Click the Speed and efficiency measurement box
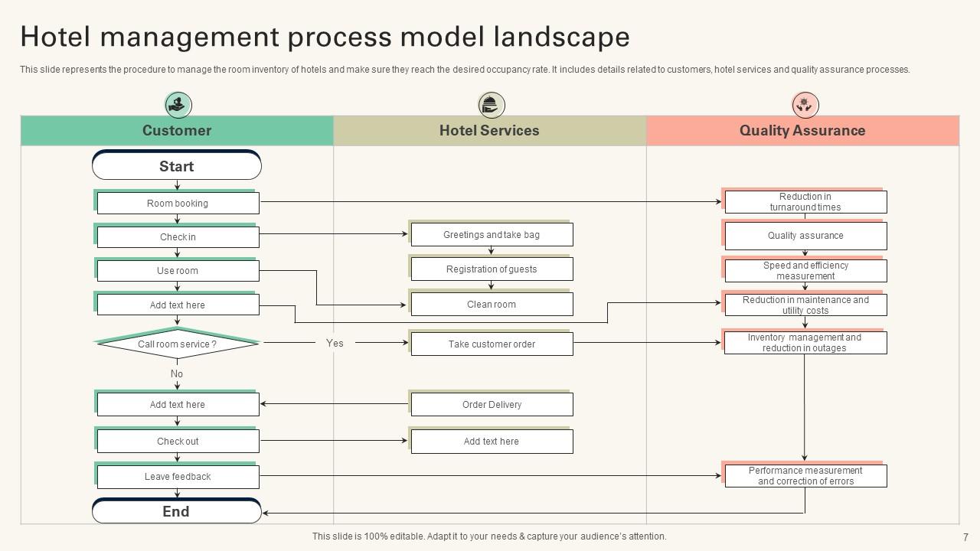The image size is (980, 551). coord(805,271)
